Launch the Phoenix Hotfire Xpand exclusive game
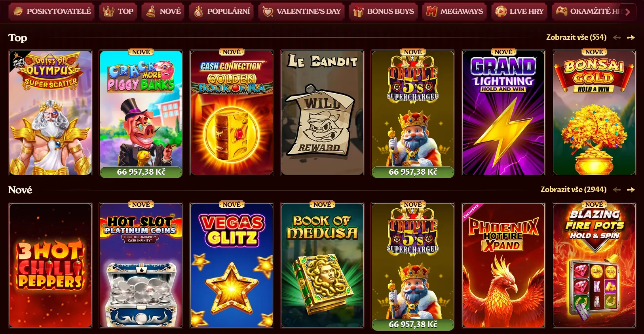This screenshot has height=334, width=644. (503, 265)
